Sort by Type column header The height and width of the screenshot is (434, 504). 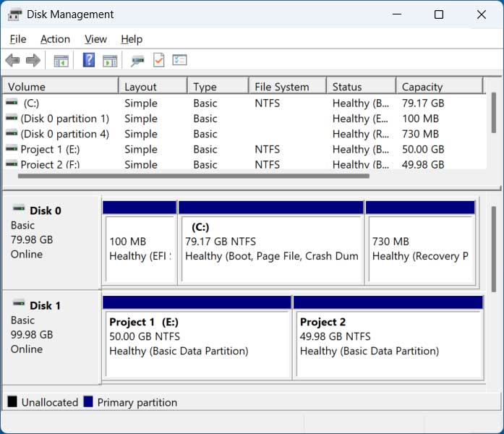(218, 87)
